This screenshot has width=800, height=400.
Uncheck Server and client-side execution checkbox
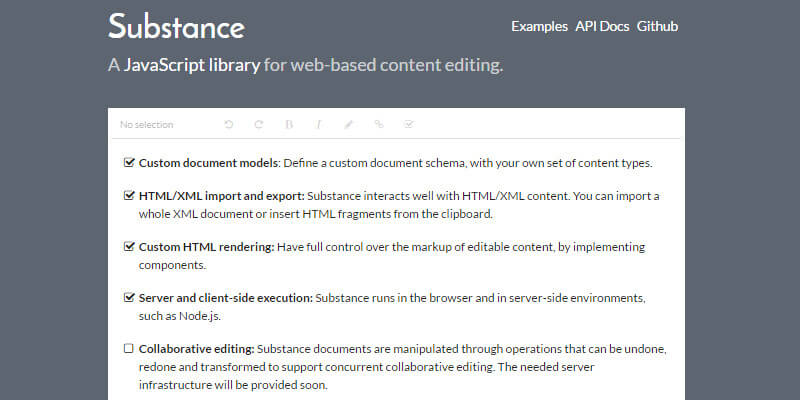click(x=129, y=297)
